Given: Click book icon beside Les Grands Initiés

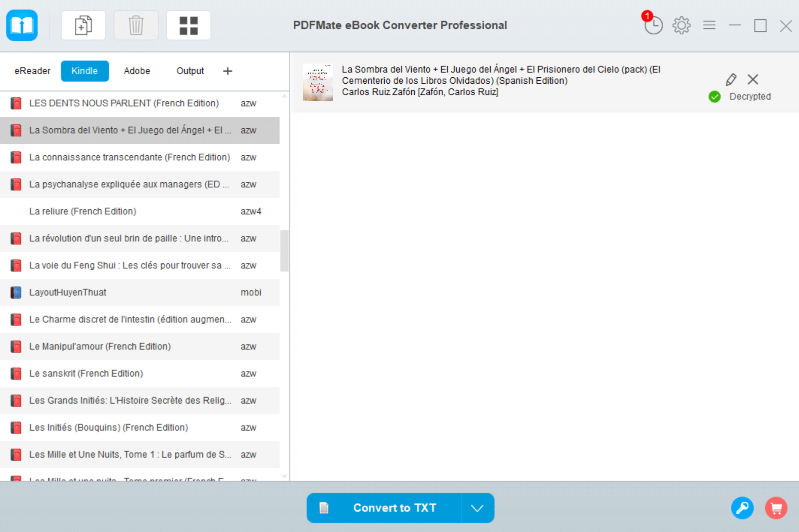Looking at the screenshot, I should click(16, 401).
